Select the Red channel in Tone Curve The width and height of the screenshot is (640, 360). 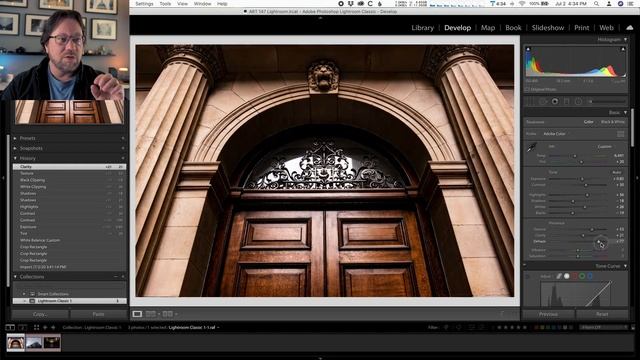[x=575, y=276]
